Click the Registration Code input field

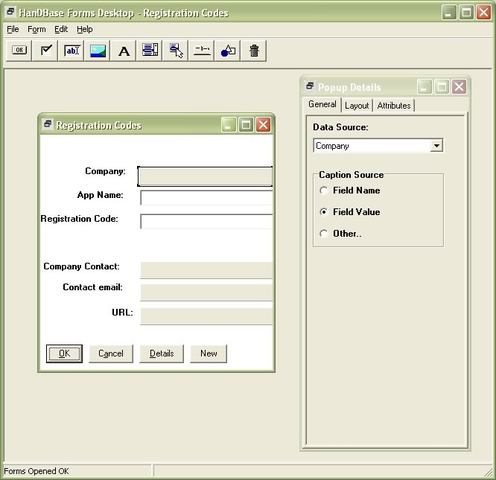206,221
